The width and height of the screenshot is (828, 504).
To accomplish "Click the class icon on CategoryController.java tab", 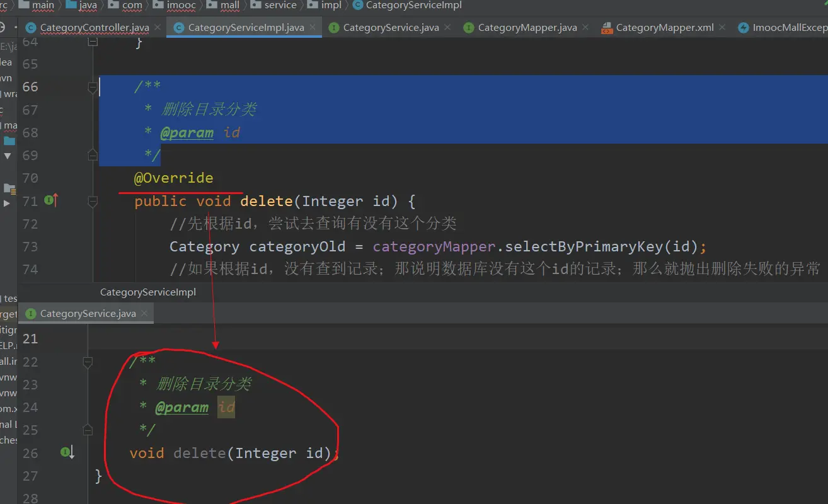I will [x=30, y=28].
